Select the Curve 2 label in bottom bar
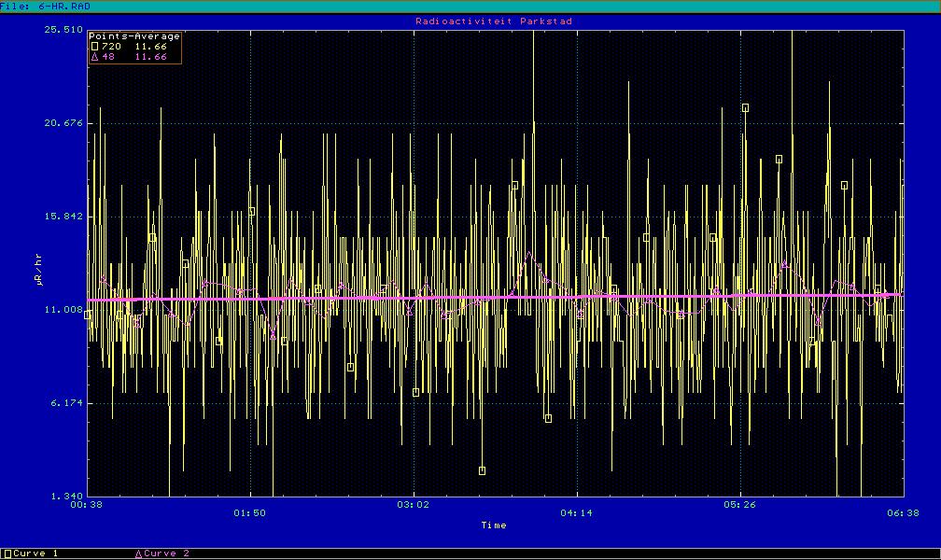941x560 pixels. (x=168, y=553)
